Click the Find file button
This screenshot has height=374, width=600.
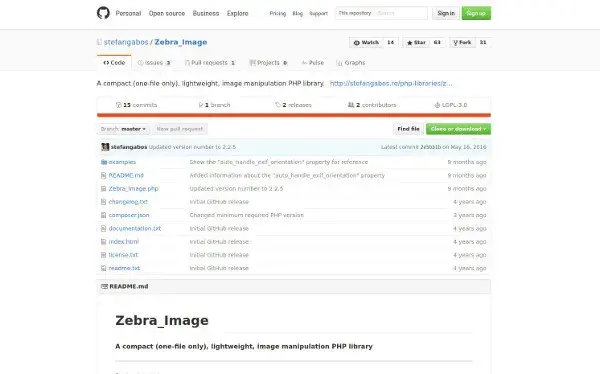pos(408,129)
